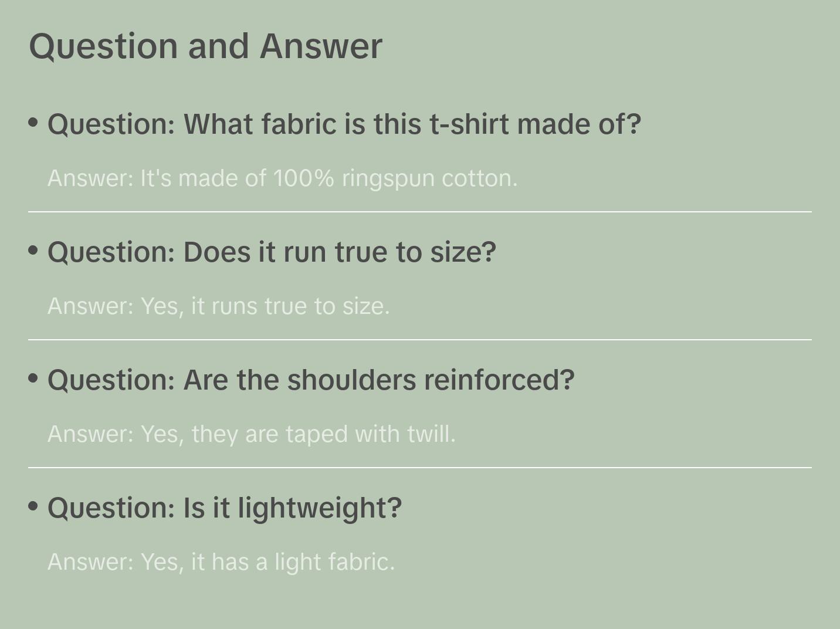Click the bullet before the lightweight question

33,506
